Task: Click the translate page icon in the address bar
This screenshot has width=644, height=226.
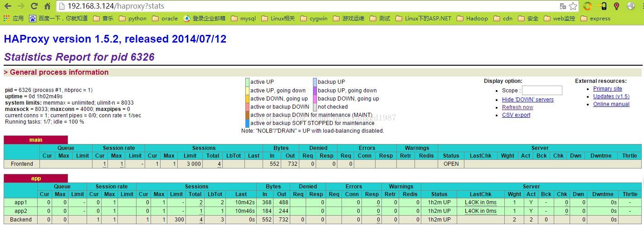Action: click(x=563, y=6)
